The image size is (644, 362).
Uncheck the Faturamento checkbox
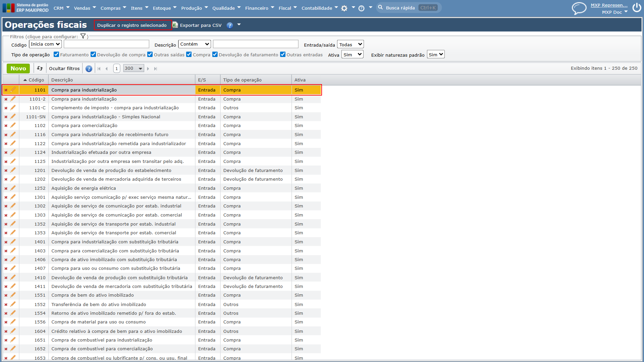pyautogui.click(x=56, y=54)
